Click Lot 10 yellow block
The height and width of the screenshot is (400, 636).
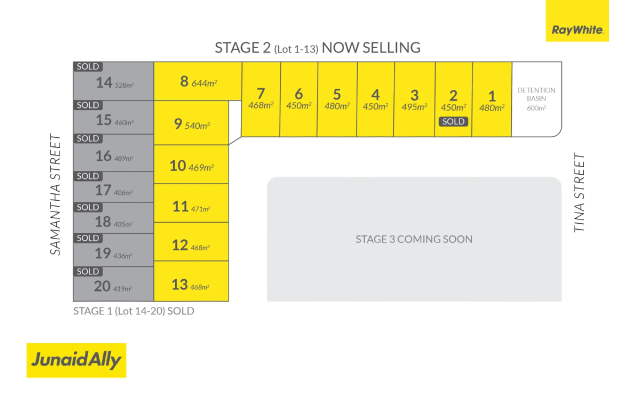(191, 165)
